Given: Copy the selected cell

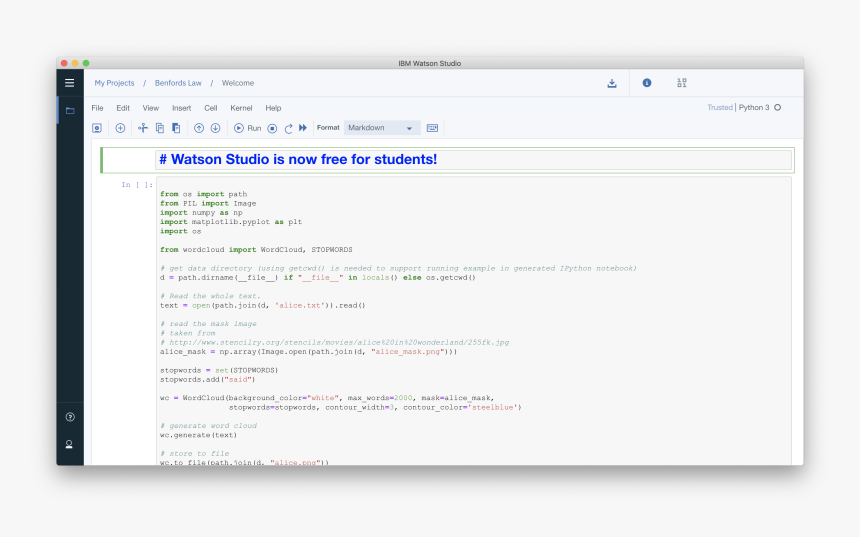Looking at the screenshot, I should point(160,128).
